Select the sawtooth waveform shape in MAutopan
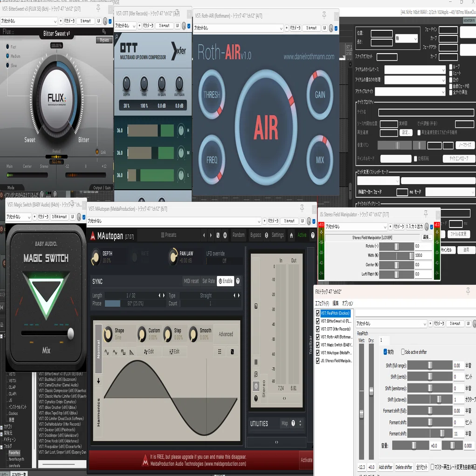Screen dimensions: 476x476 [131, 352]
